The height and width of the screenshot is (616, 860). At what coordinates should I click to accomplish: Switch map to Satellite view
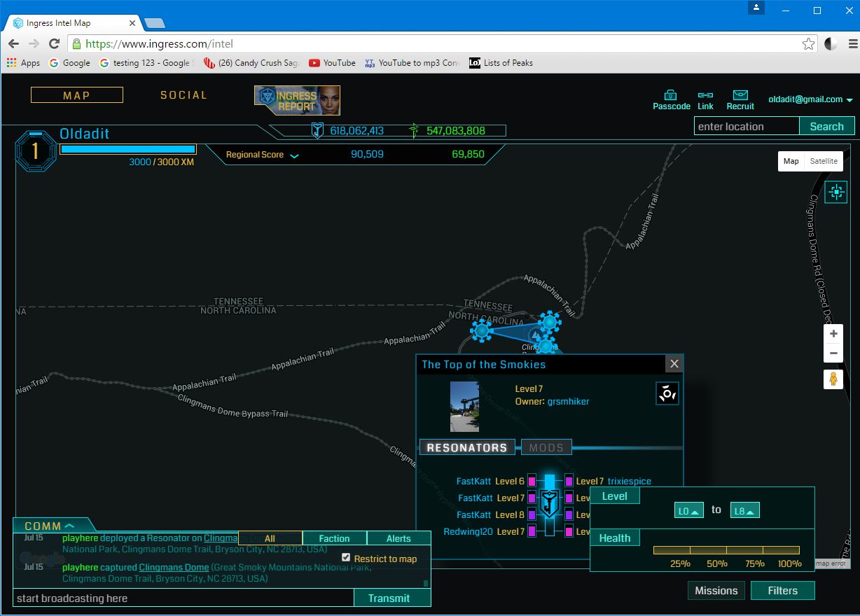pyautogui.click(x=824, y=161)
